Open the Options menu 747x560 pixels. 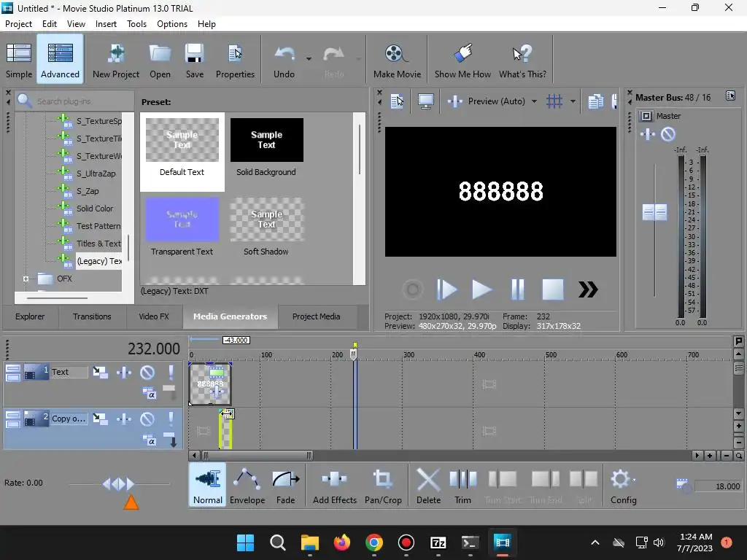[x=172, y=24]
